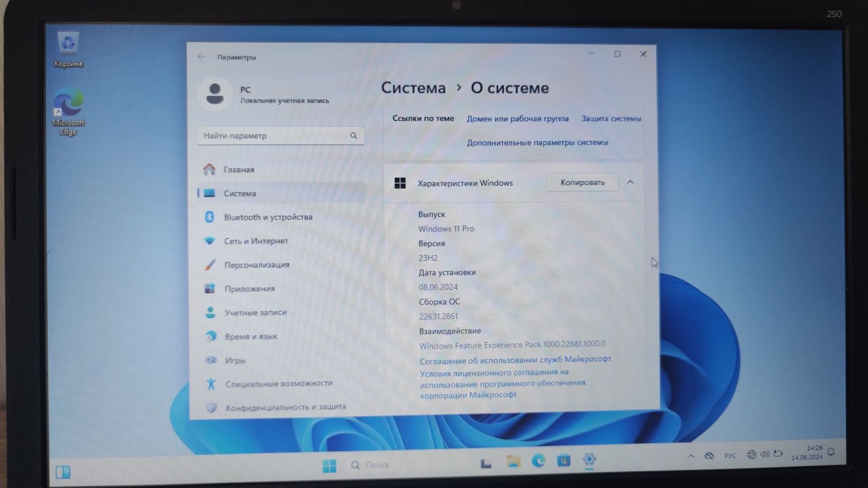Click the PC local account avatar
This screenshot has height=488, width=868.
(215, 93)
